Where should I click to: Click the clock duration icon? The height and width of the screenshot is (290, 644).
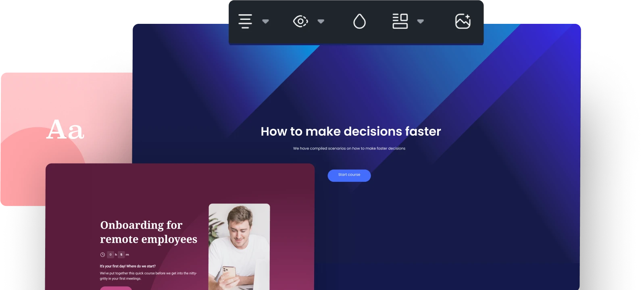point(102,254)
